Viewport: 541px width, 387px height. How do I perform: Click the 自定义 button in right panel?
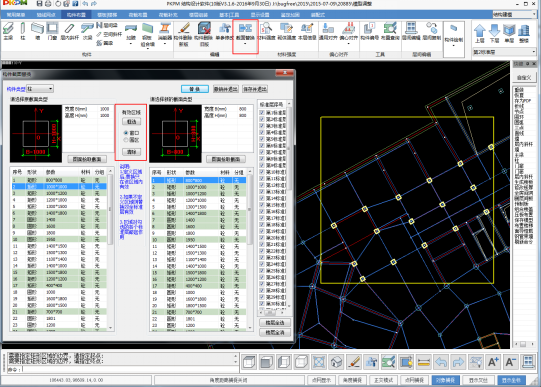tap(524, 77)
